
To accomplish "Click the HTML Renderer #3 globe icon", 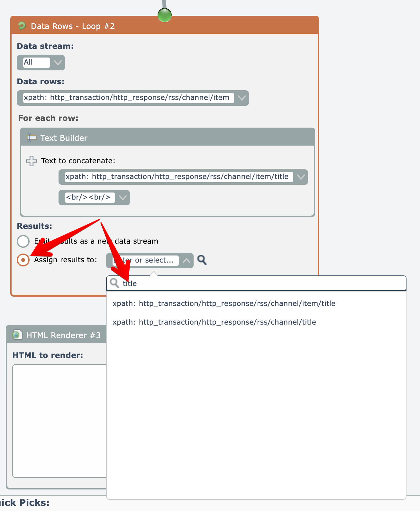I will (17, 335).
